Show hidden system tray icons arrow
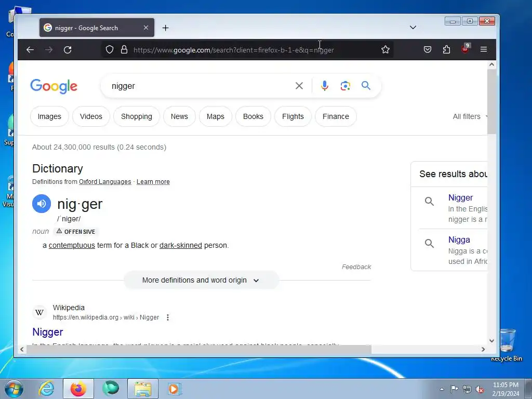532x399 pixels. pos(442,389)
